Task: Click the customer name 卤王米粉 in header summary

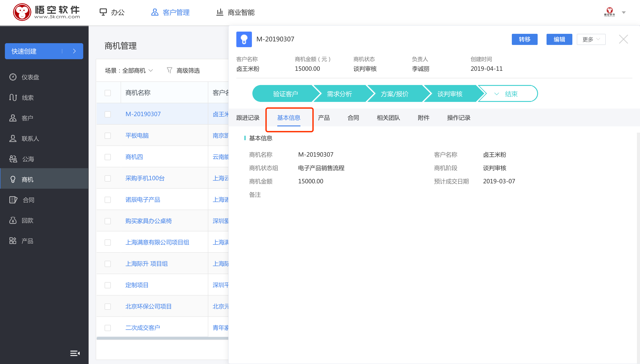Action: pos(248,69)
